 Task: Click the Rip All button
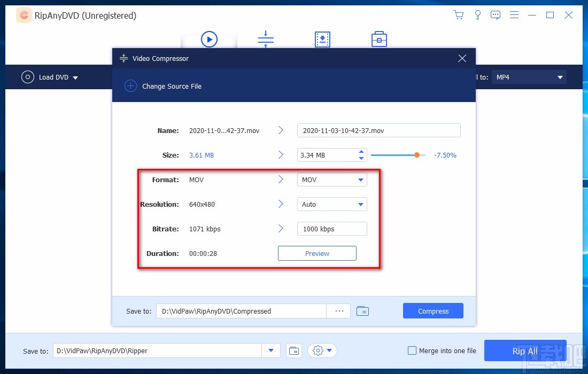coord(525,351)
